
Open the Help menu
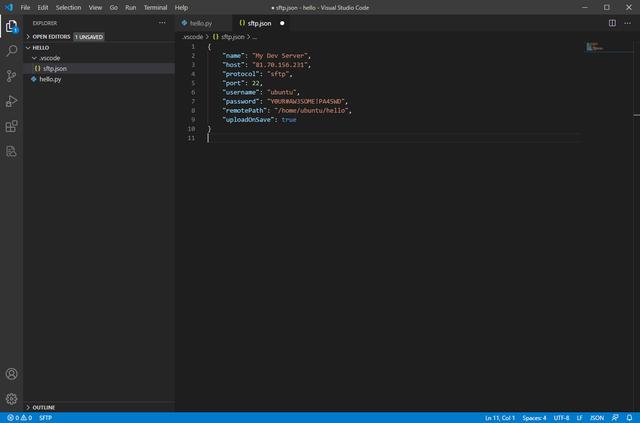click(181, 7)
